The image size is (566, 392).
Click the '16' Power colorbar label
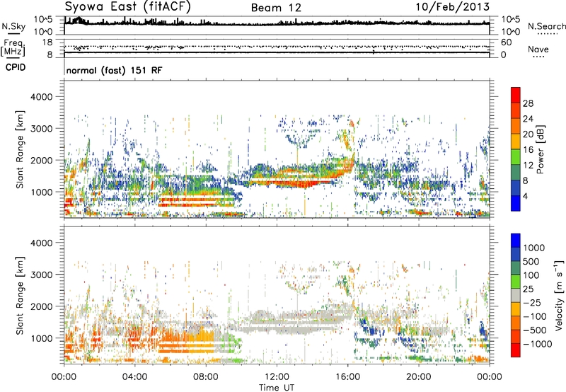pos(528,150)
